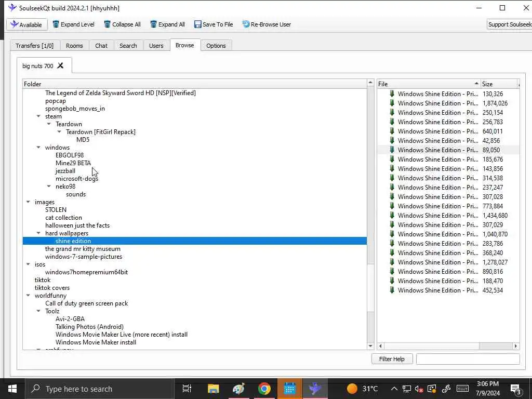Click download icon of 640,011 file
Screen dimensions: 532x399
(392, 131)
